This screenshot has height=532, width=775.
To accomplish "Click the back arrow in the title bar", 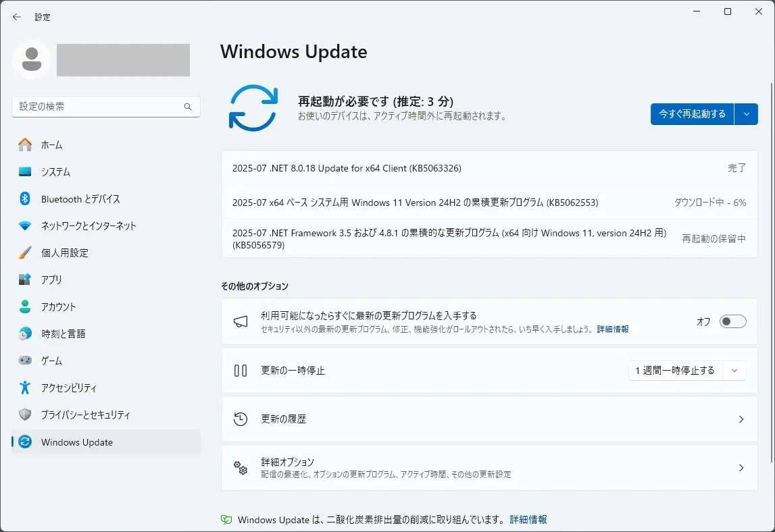I will point(17,17).
